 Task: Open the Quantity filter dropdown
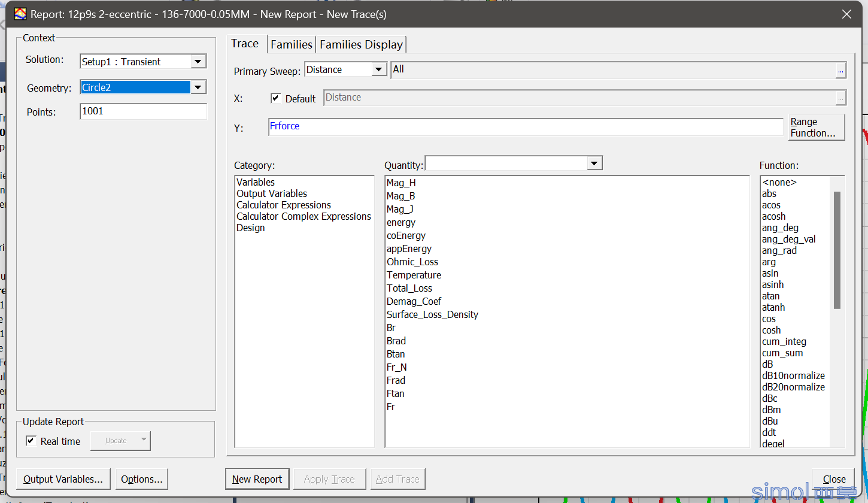click(x=594, y=163)
